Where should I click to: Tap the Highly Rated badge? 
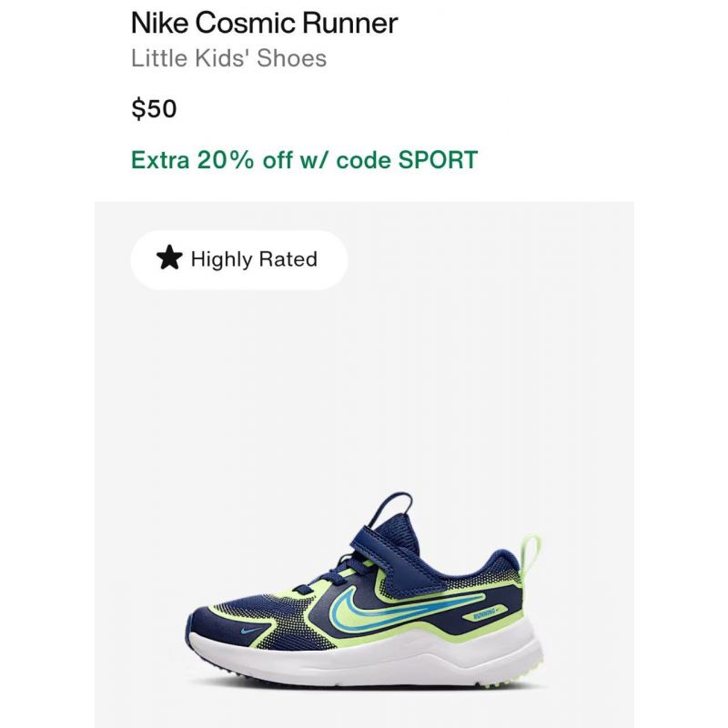tap(238, 259)
